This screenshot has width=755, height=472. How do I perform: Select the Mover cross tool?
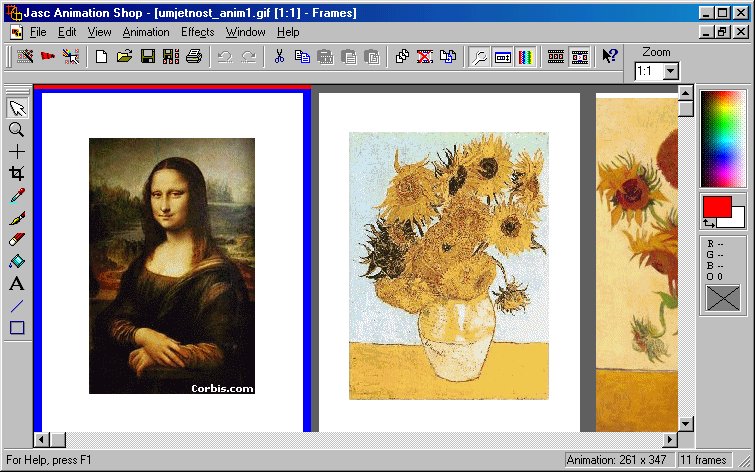(17, 152)
